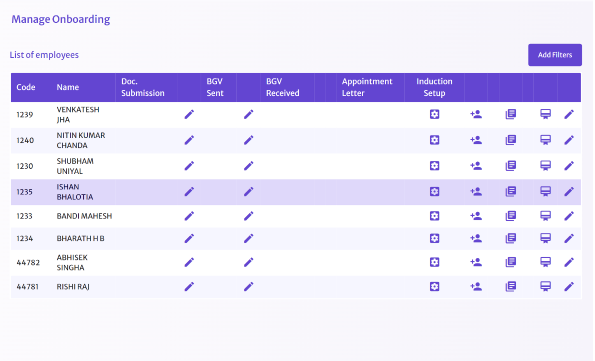Viewport: 595px width, 361px height.
Task: Click monitor icon in Abhisek Singha row
Action: coord(546,262)
